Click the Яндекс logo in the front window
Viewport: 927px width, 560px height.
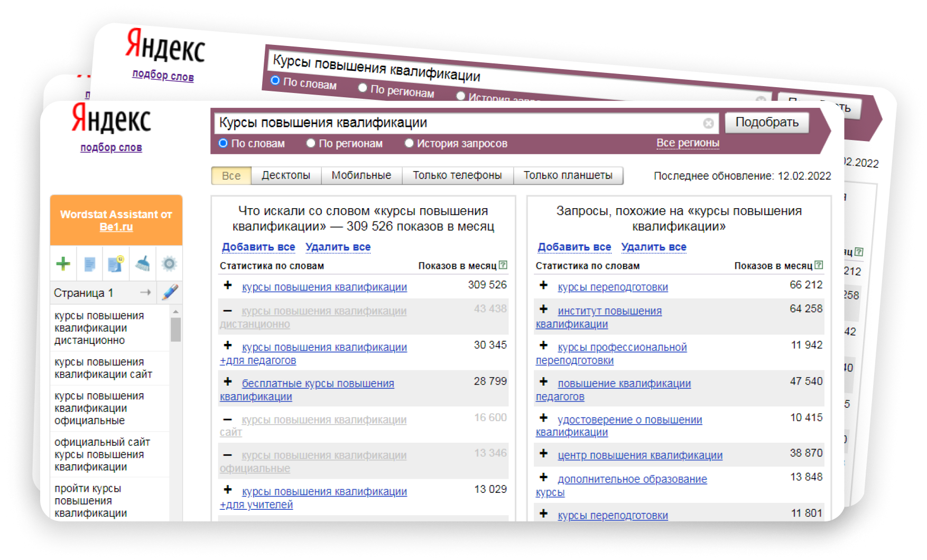coord(111,118)
